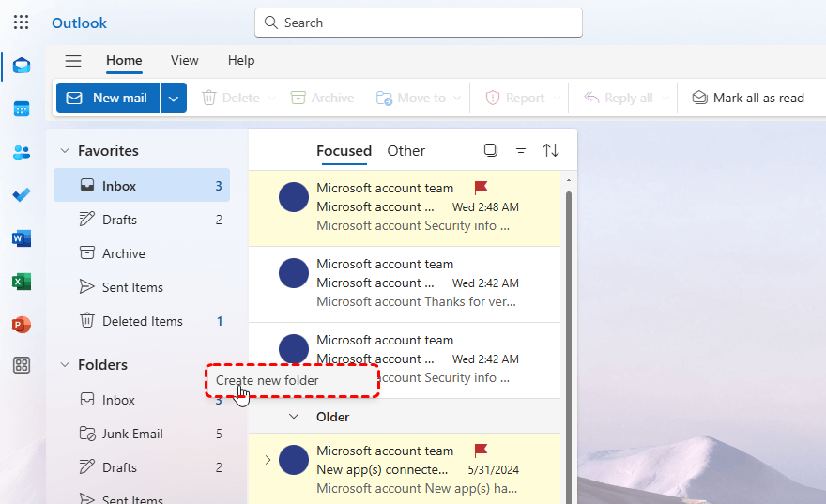Open Sent Items under Favorites

pyautogui.click(x=142, y=287)
